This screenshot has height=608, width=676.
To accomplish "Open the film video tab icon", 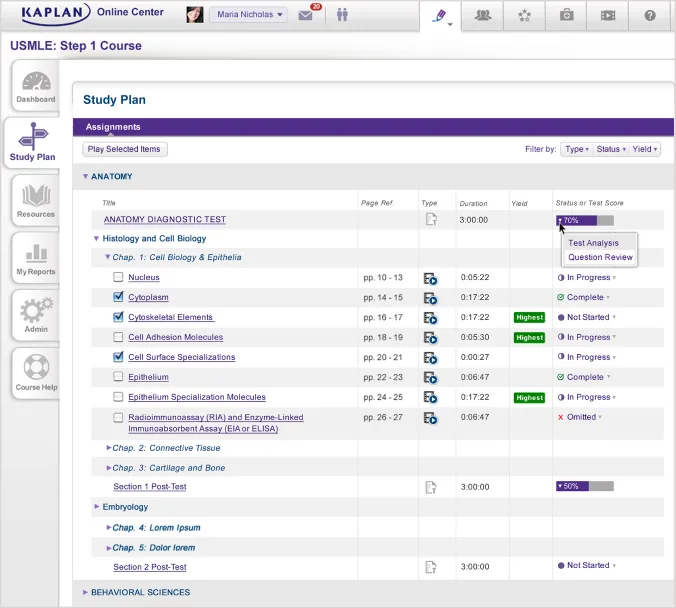I will [608, 16].
